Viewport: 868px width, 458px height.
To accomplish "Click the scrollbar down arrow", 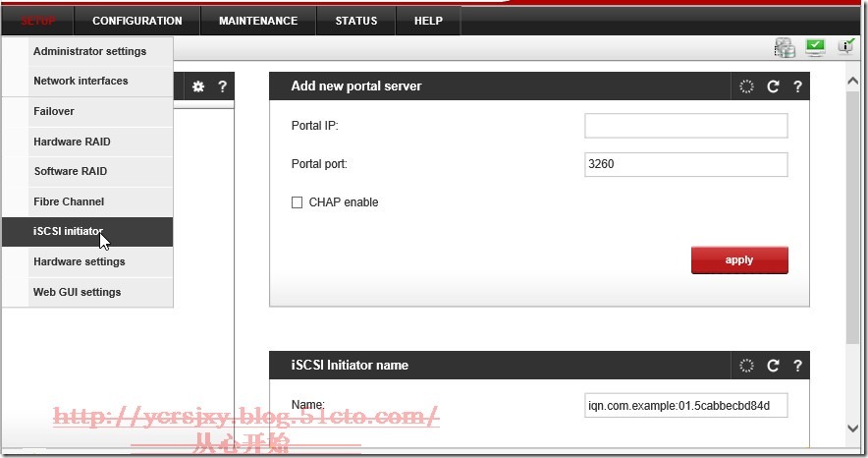I will click(x=852, y=429).
